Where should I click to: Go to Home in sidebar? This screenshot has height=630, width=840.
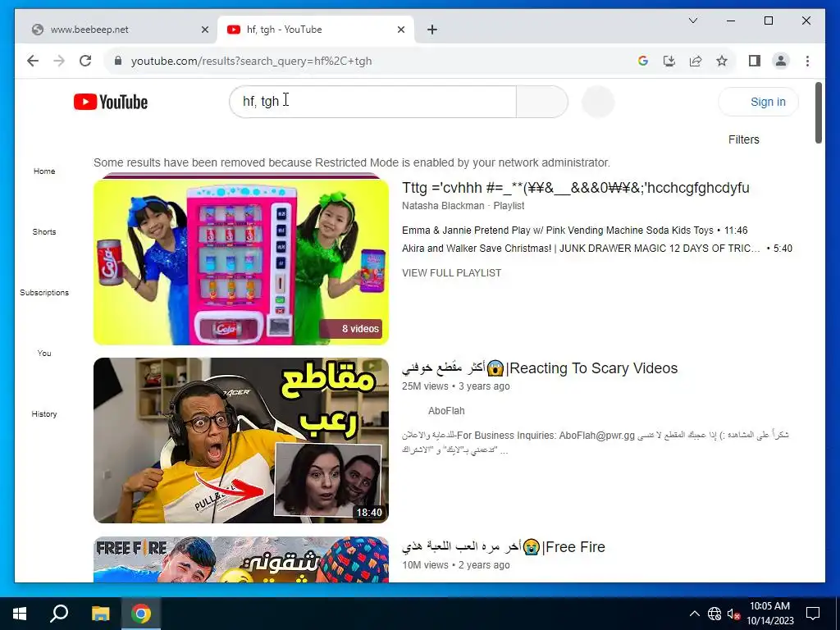[44, 171]
